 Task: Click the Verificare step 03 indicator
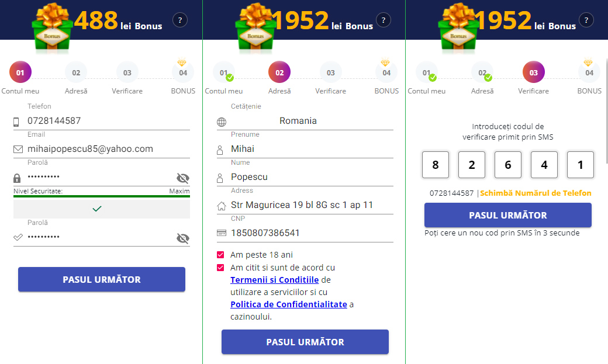click(533, 70)
